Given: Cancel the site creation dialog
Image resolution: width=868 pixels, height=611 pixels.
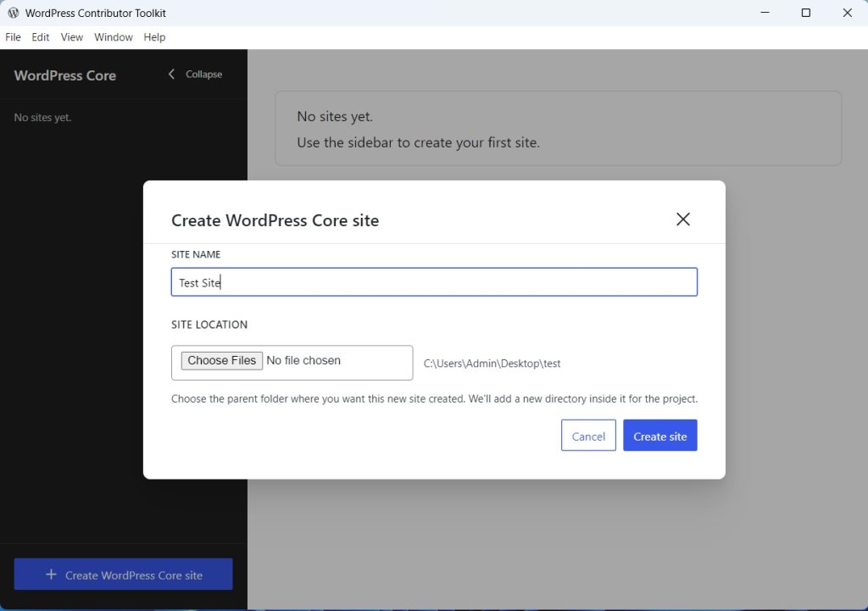Looking at the screenshot, I should 588,435.
